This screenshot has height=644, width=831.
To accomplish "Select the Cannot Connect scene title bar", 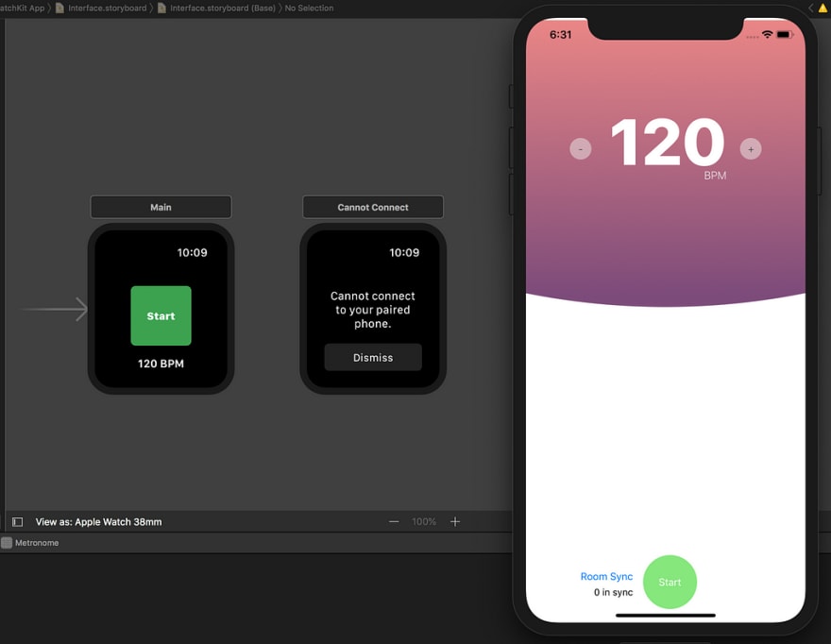I will tap(373, 207).
